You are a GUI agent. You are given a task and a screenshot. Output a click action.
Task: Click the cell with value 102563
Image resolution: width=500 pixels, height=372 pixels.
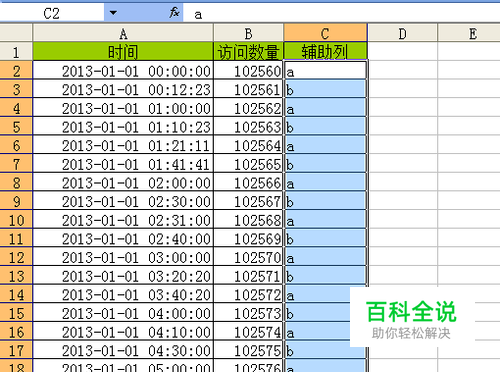(x=248, y=126)
